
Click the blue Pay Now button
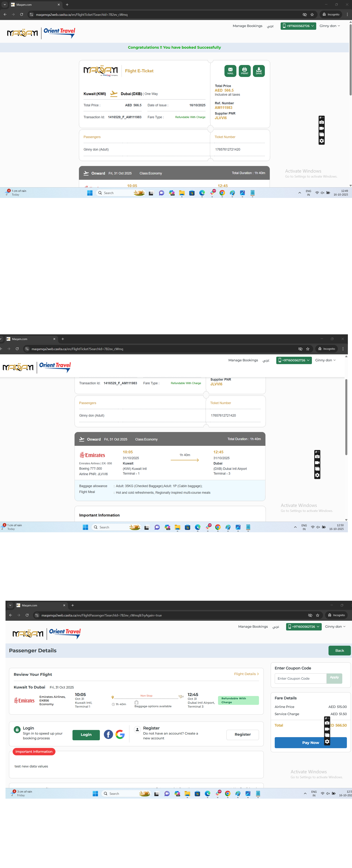click(x=310, y=742)
